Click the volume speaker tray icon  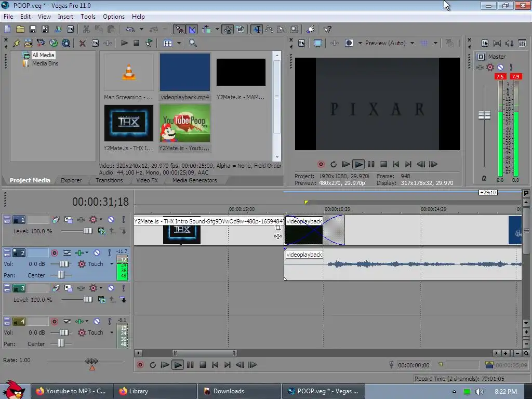[479, 392]
